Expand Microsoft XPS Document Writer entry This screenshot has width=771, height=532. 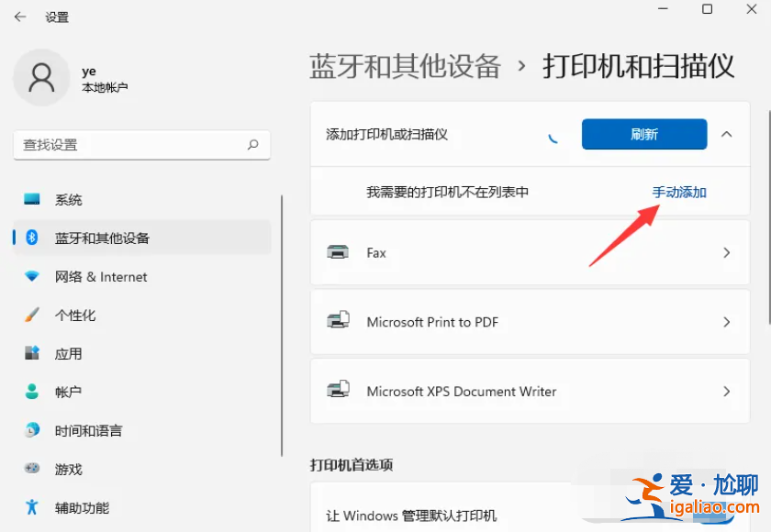point(726,391)
